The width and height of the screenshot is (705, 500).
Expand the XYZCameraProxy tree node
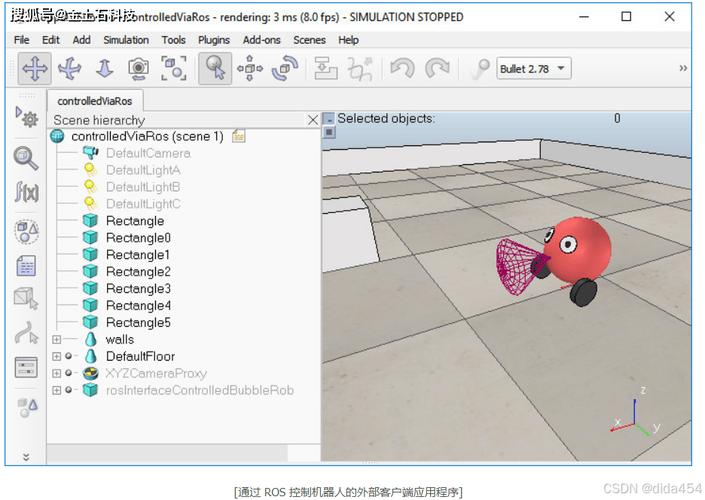click(x=57, y=374)
